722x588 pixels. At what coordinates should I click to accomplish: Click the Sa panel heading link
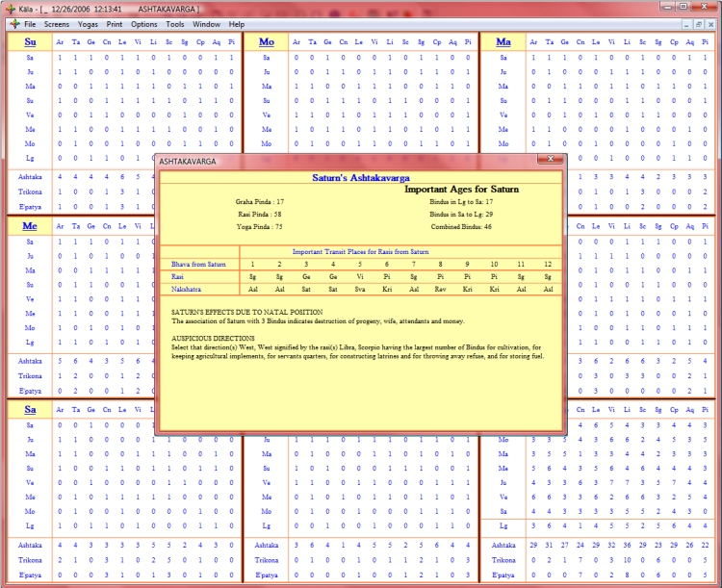[30, 410]
